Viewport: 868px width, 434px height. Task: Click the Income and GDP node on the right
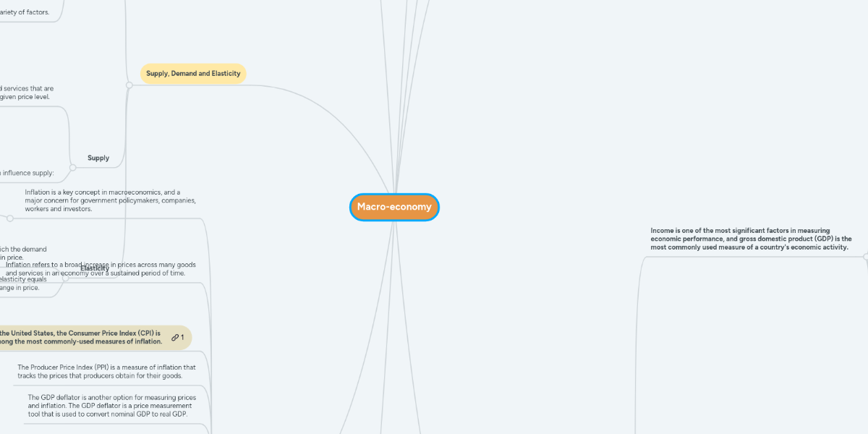coord(752,239)
